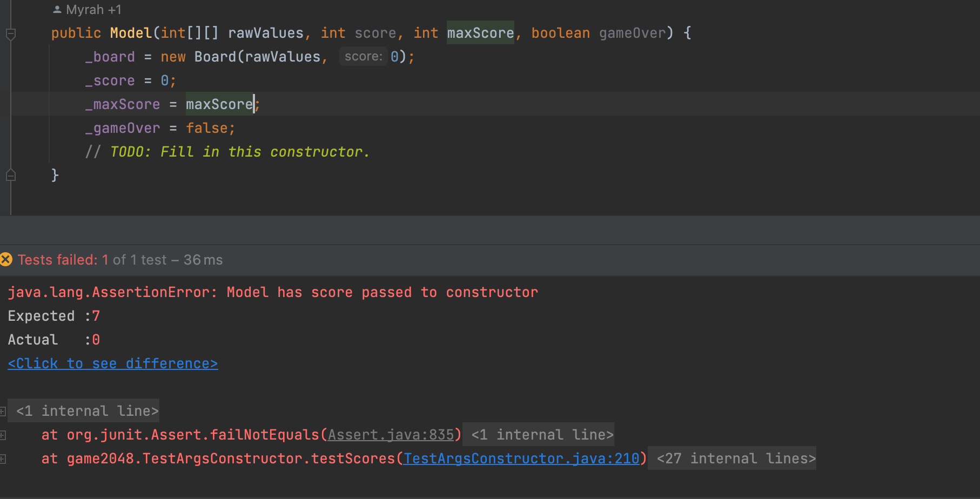Viewport: 980px width, 499px height.
Task: Collapse the Model constructor with the fold marker
Action: [x=10, y=33]
